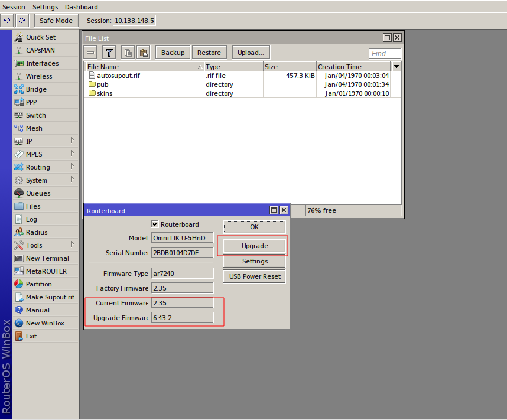
Task: Toggle the Routerboard checkbox
Action: click(155, 224)
